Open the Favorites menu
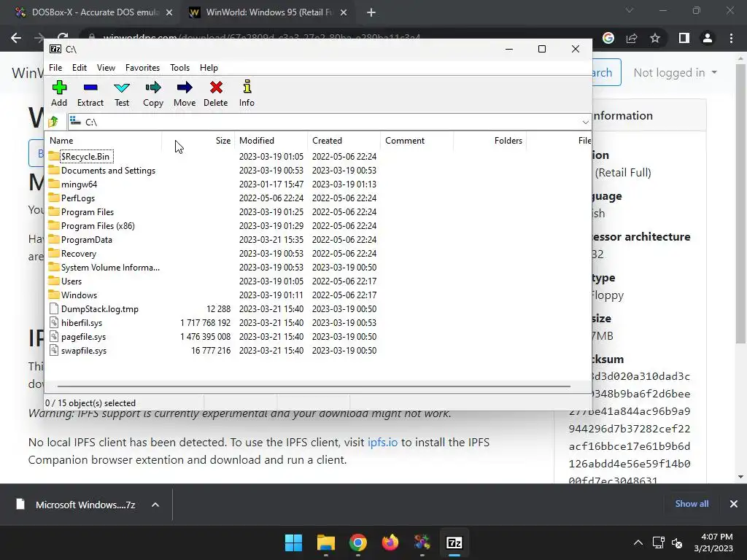Viewport: 747px width, 560px height. tap(142, 68)
